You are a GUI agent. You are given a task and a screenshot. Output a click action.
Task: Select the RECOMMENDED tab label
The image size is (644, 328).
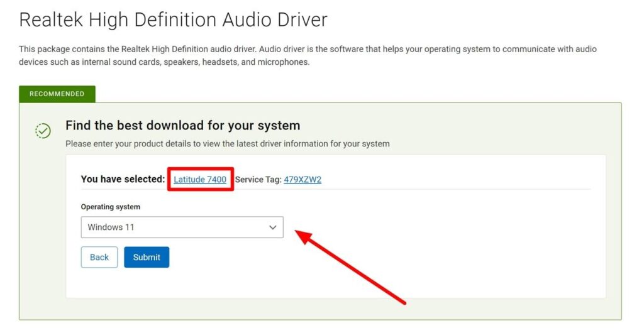tap(57, 94)
